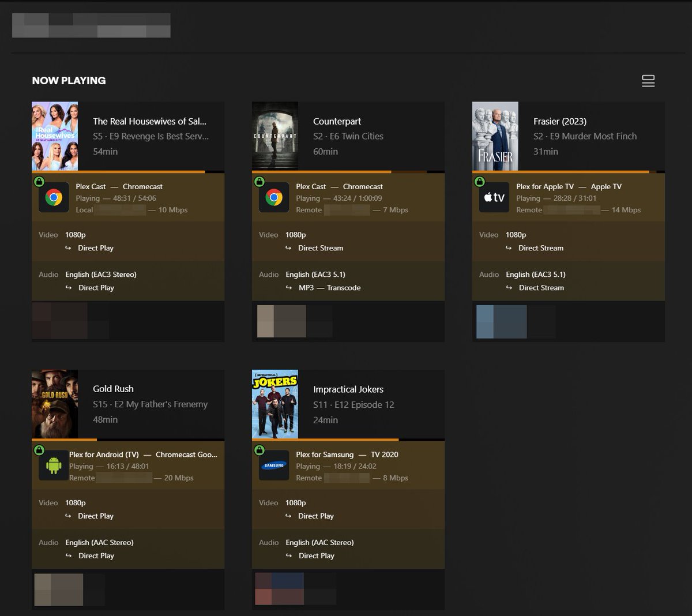Open the Gold Rush title link
692x616 pixels.
113,389
